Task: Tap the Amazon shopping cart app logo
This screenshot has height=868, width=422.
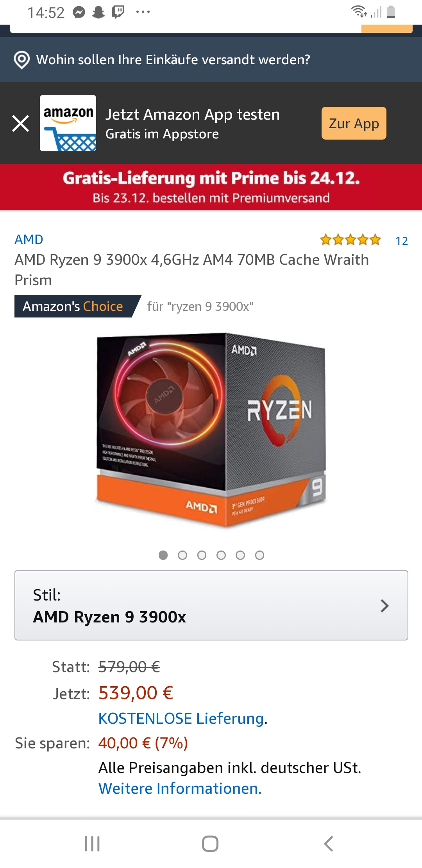Action: pos(68,123)
